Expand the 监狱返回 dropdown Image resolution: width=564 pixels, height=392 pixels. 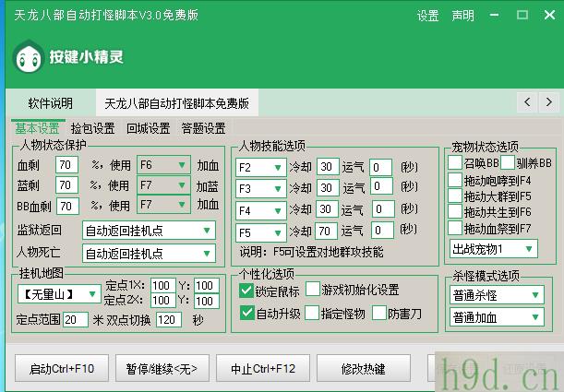tap(149, 231)
